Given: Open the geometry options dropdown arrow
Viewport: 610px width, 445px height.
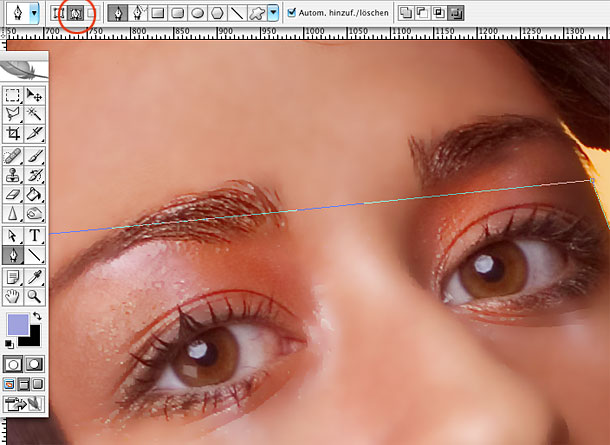Looking at the screenshot, I should click(x=273, y=13).
